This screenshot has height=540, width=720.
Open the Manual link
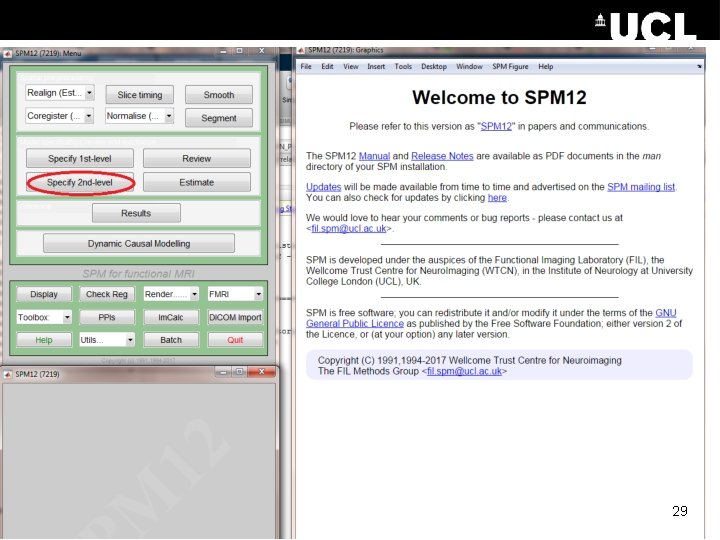tap(374, 156)
